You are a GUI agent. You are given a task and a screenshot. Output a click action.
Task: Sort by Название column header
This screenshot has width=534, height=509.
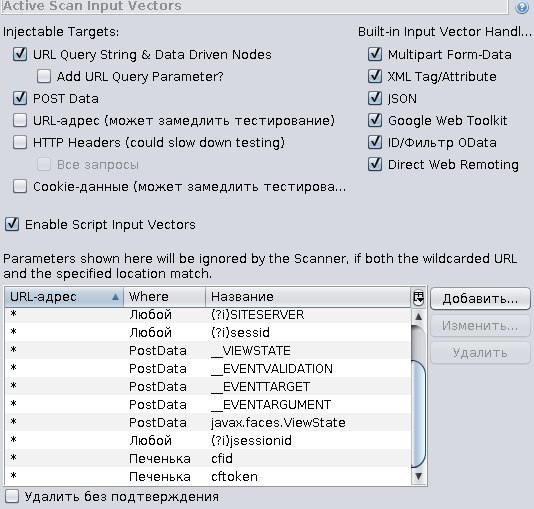308,297
